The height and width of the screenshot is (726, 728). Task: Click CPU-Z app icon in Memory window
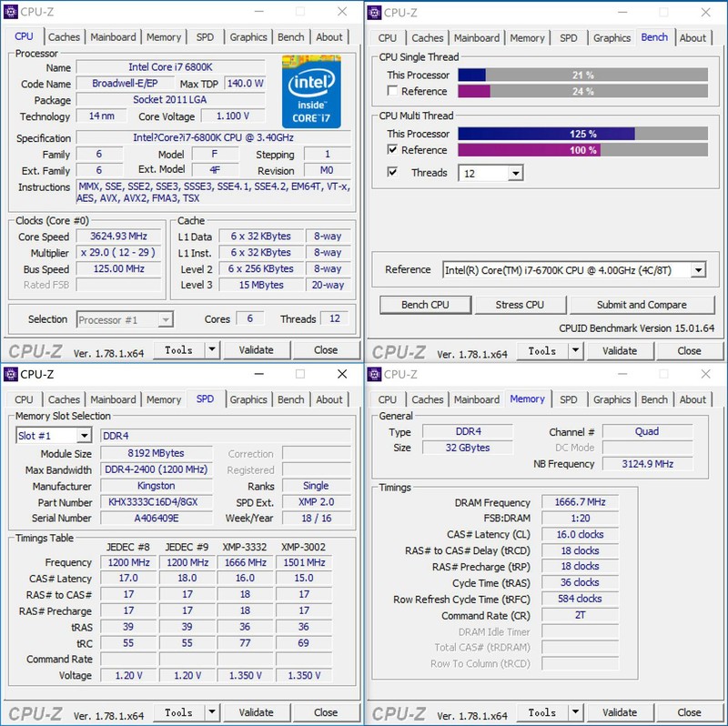pyautogui.click(x=374, y=374)
